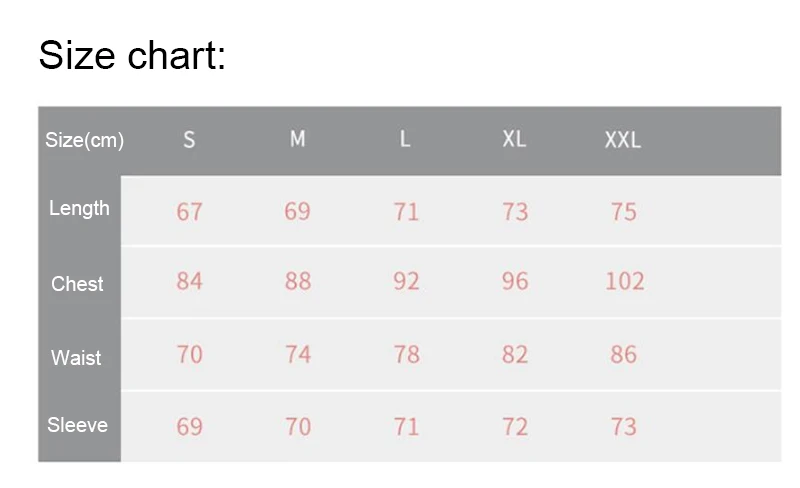Click the Sleeve value 72 for XL
This screenshot has width=800, height=488.
pyautogui.click(x=515, y=427)
